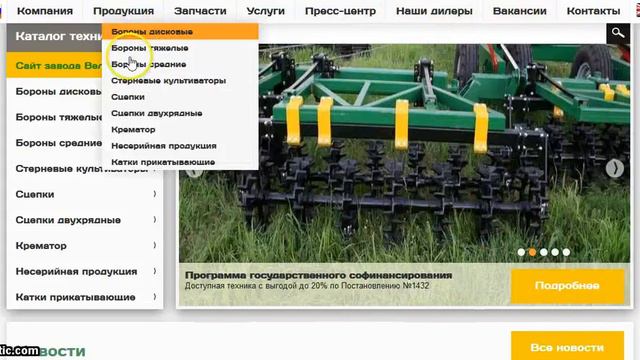Expand the sidebar Катки прикатывающие chevron
640x360 pixels.
(x=155, y=297)
